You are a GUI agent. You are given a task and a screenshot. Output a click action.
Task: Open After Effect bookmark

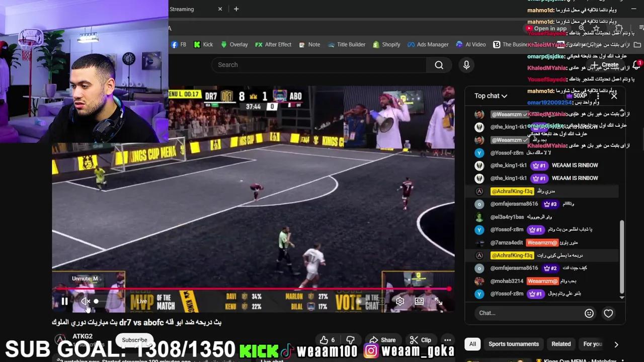(x=273, y=45)
